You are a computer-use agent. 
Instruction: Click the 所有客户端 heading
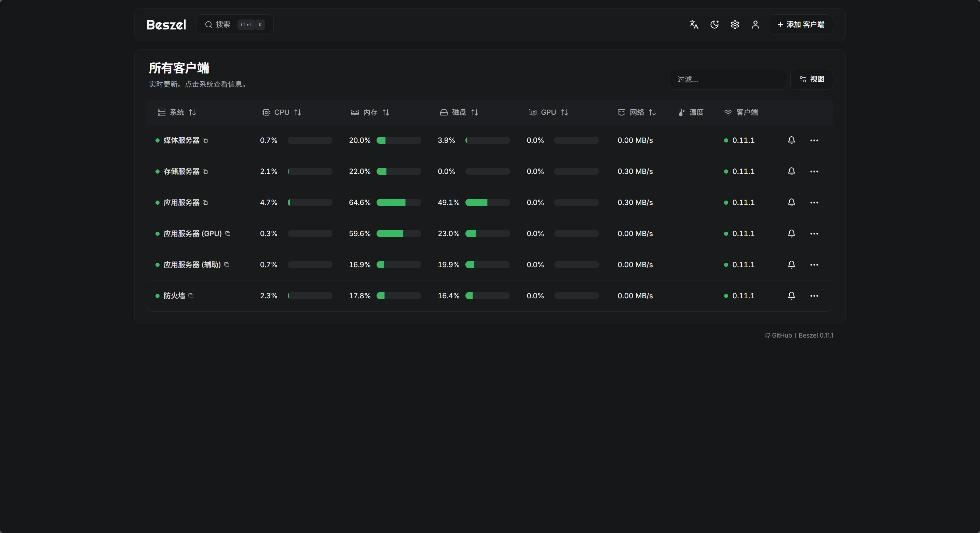coord(179,68)
